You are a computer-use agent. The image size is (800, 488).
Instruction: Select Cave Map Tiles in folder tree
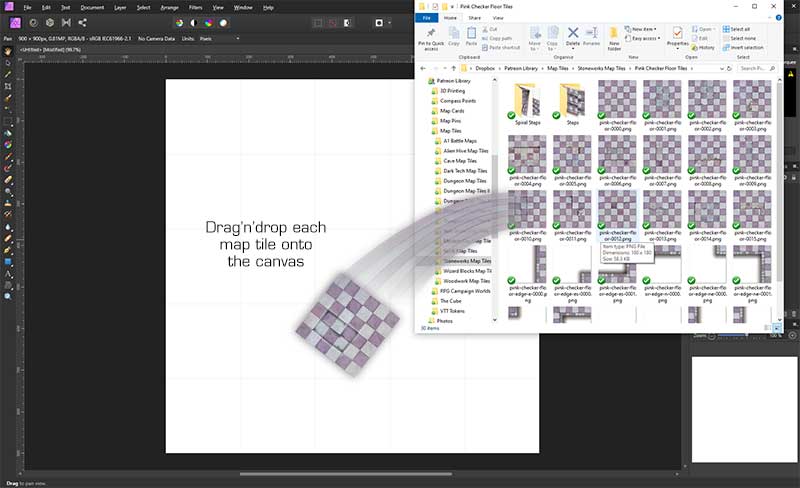pyautogui.click(x=460, y=161)
